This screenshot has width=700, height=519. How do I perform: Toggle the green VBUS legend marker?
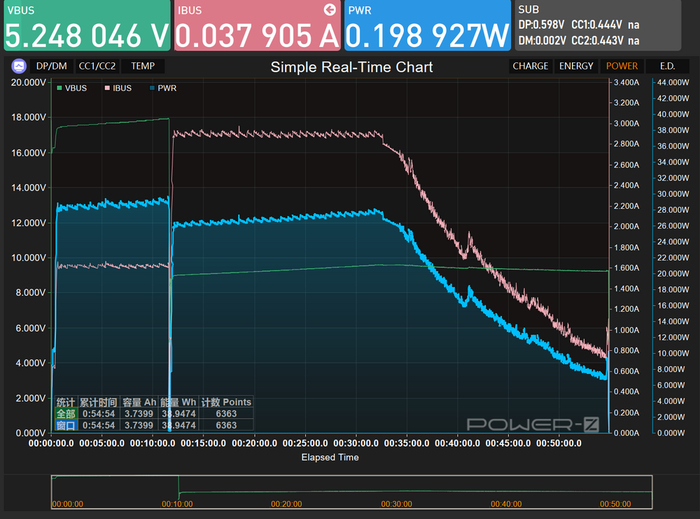pyautogui.click(x=59, y=88)
